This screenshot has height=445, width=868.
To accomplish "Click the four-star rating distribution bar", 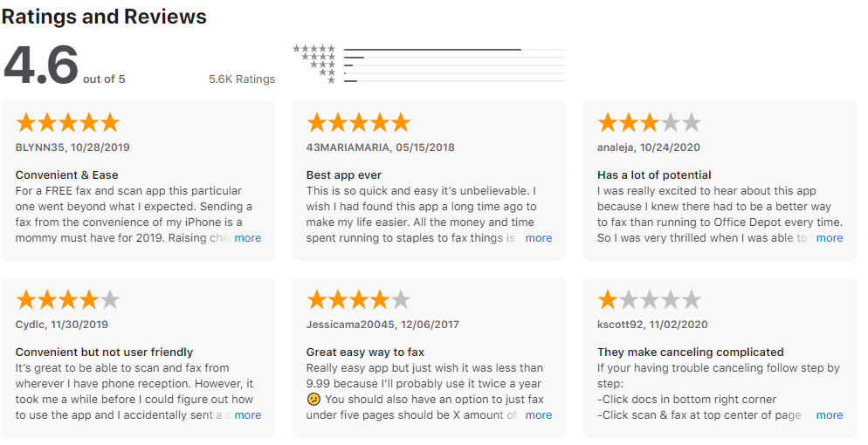I will tap(455, 58).
